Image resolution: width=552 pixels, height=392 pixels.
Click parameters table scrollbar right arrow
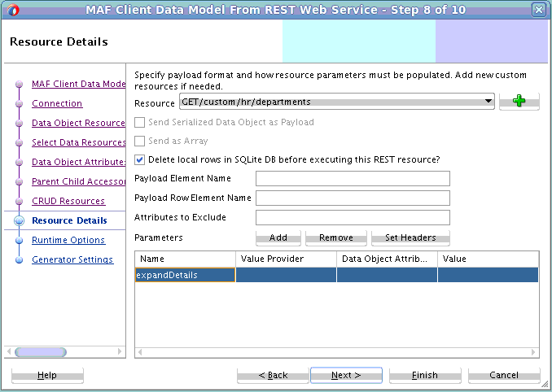point(533,352)
